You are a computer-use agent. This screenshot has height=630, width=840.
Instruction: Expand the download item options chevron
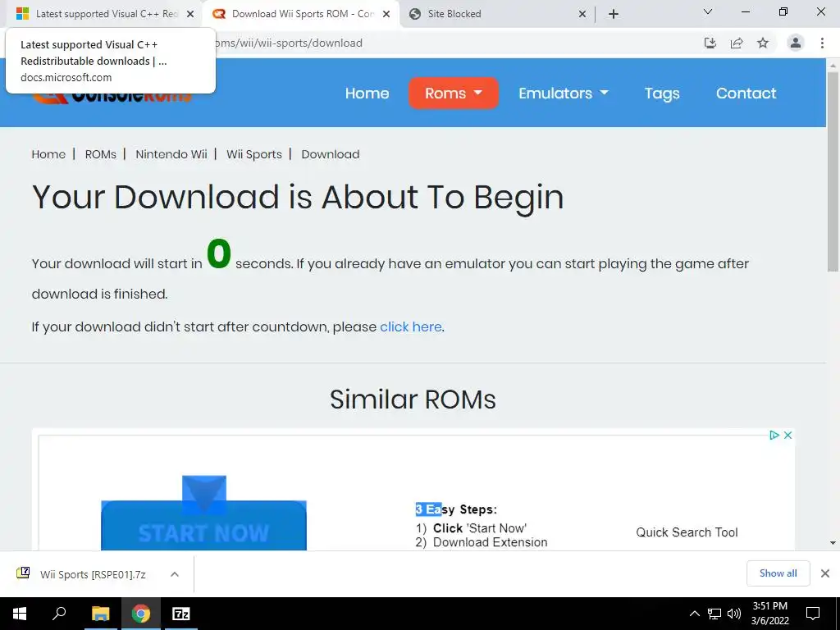[x=175, y=574]
